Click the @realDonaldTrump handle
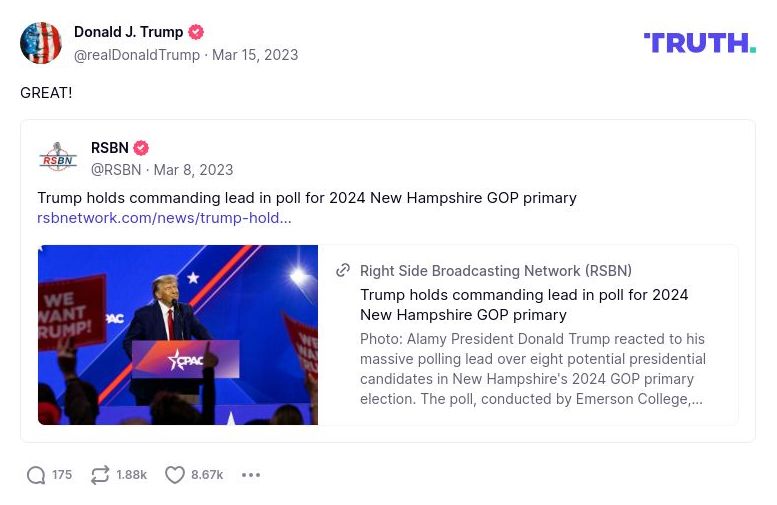 137,55
